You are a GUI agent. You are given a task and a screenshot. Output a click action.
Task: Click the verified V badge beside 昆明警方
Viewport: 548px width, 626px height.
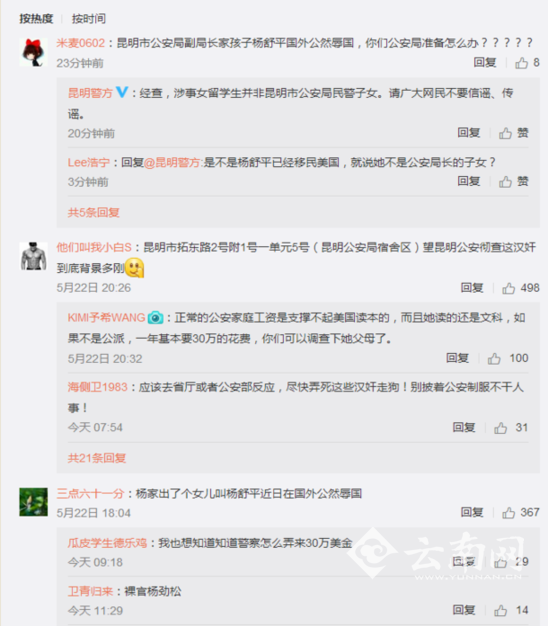point(122,93)
